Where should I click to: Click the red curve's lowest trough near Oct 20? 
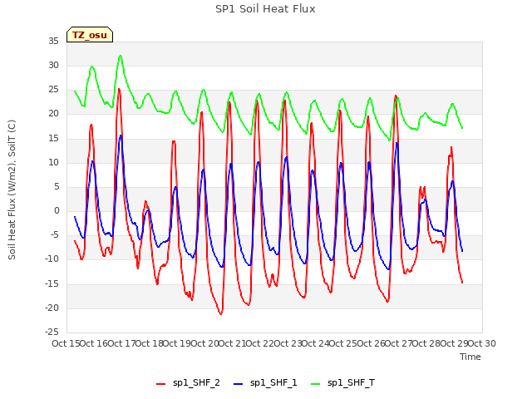point(221,314)
